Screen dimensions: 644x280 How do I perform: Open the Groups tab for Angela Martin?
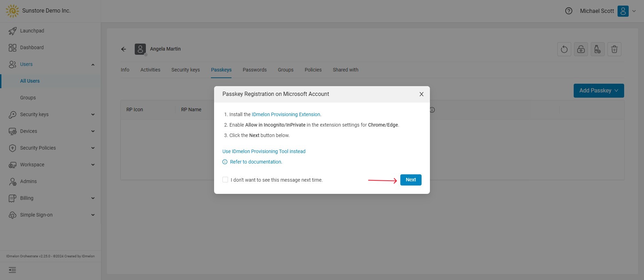286,70
